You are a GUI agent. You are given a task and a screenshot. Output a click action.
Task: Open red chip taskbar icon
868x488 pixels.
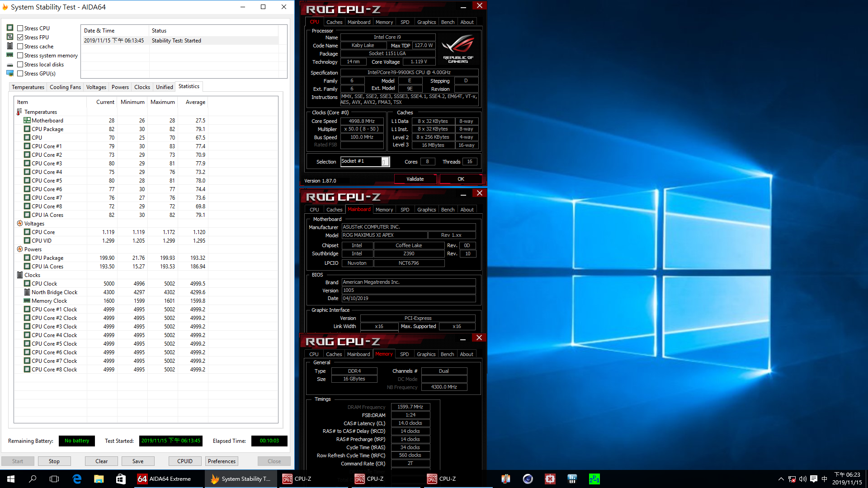(550, 479)
